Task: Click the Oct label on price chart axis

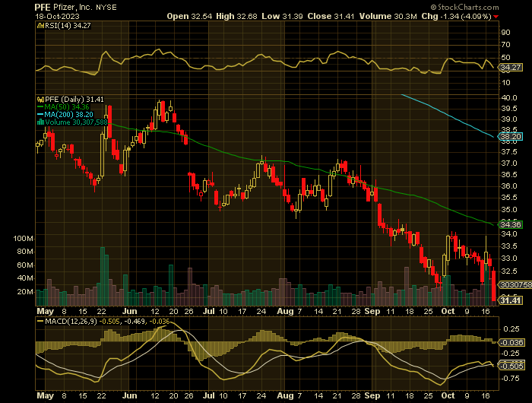Action: coord(448,311)
